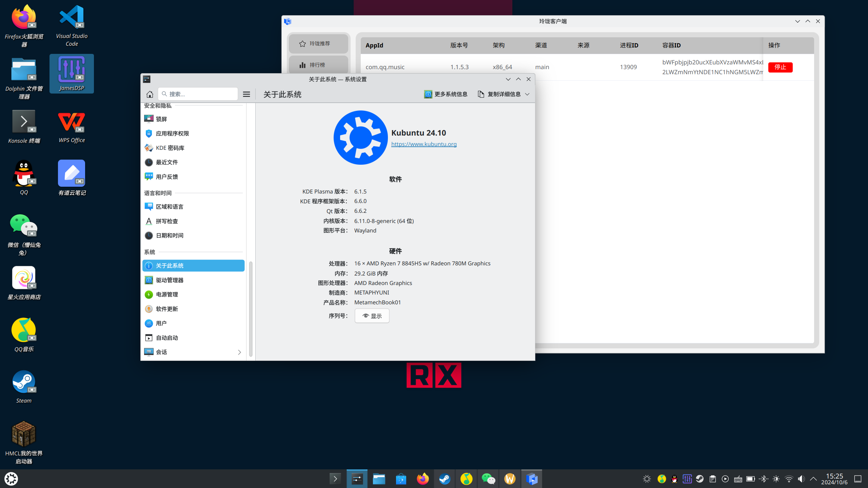Switch to 排行榜 tab in 玲珑客户端
Image resolution: width=868 pixels, height=488 pixels.
pyautogui.click(x=318, y=65)
